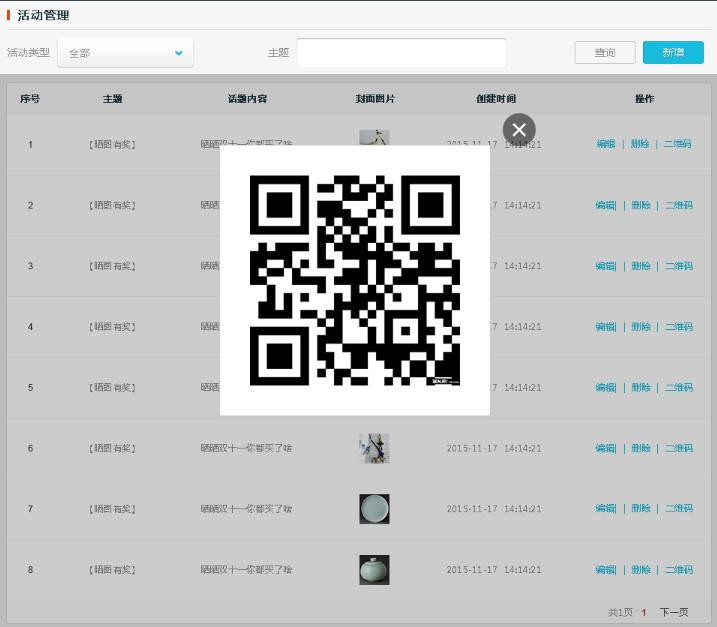Click 删除 link in row 2
The height and width of the screenshot is (627, 717).
pyautogui.click(x=641, y=205)
